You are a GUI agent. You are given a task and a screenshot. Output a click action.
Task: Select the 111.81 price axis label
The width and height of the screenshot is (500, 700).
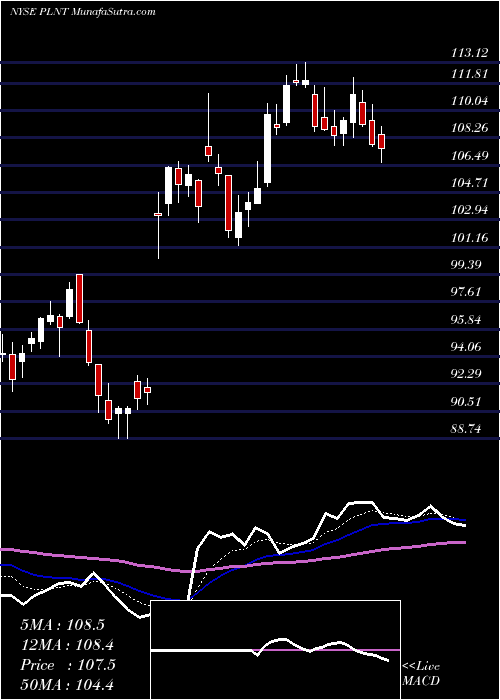pos(469,74)
